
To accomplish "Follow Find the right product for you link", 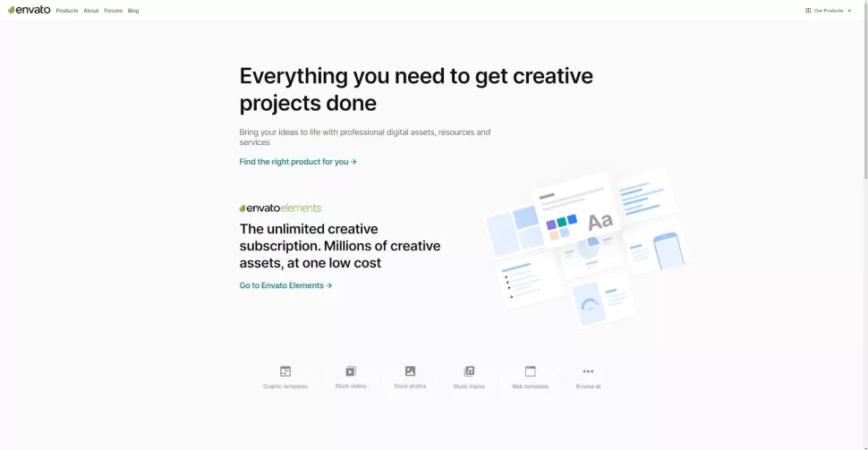I will pyautogui.click(x=298, y=162).
